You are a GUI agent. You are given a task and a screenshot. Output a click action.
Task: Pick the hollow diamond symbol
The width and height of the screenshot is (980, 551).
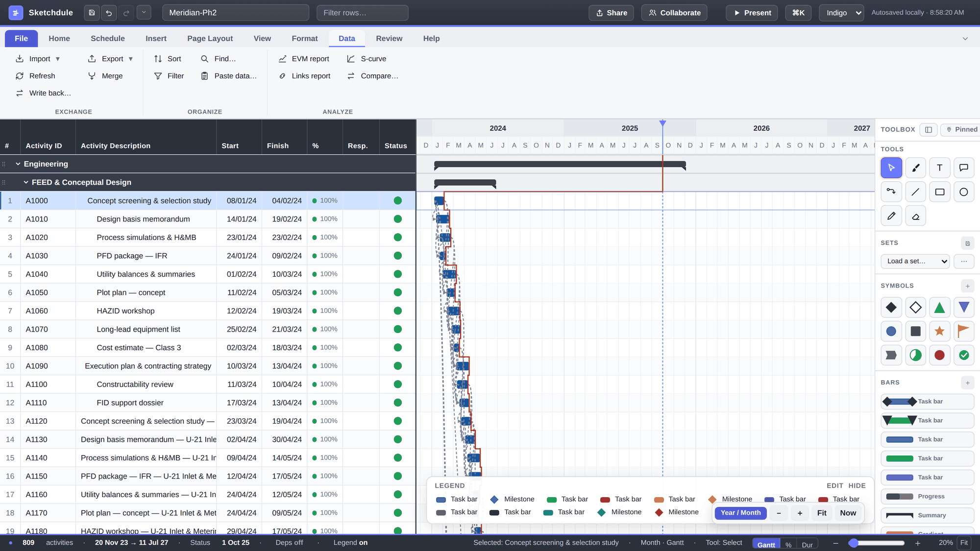click(x=915, y=308)
